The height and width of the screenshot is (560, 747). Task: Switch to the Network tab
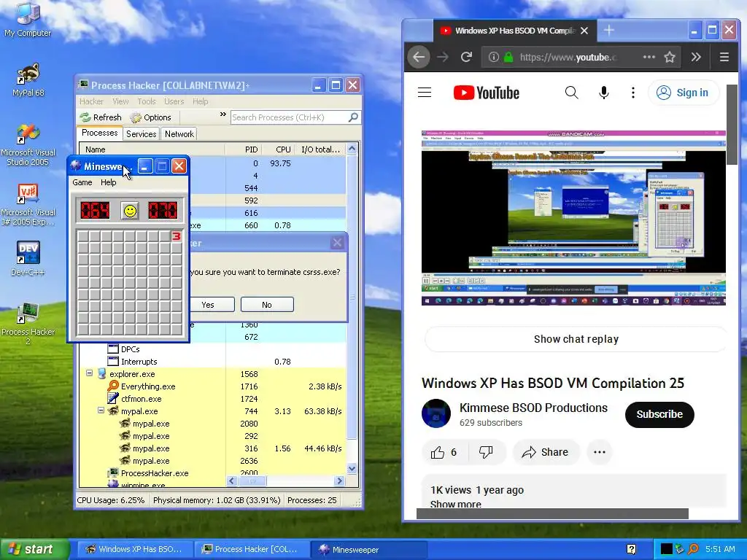(179, 134)
